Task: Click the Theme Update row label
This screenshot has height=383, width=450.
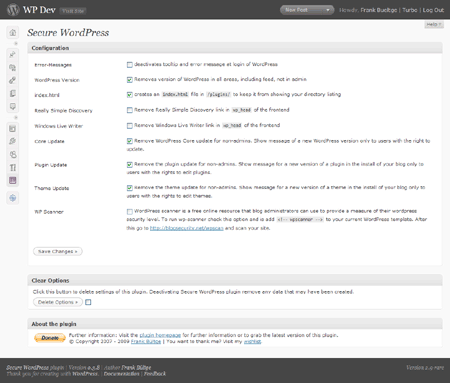Action: [52, 188]
